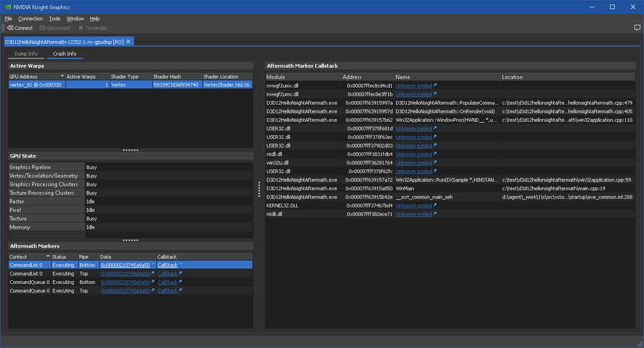
Task: Open data link for CommandQueue 0 Top
Action: (125, 291)
